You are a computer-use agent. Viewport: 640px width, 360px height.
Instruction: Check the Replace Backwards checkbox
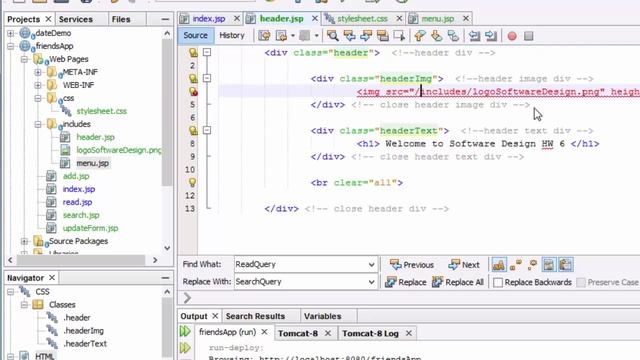pos(498,282)
